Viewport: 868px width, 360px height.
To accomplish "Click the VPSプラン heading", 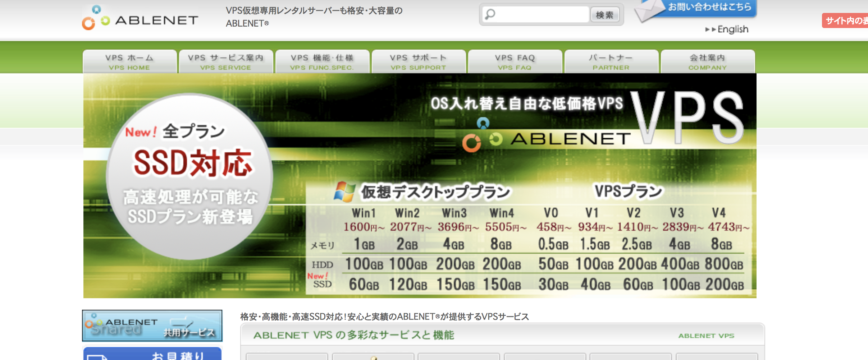I will tap(628, 191).
